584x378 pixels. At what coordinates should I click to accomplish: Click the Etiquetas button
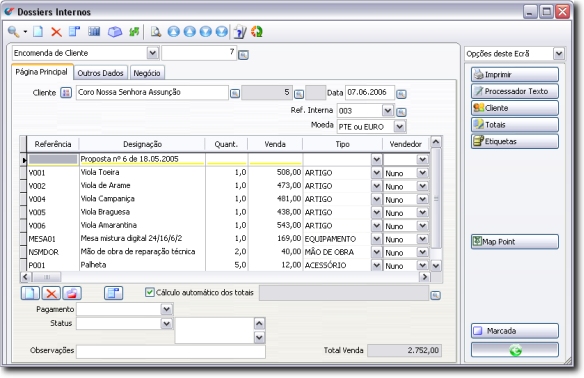point(515,142)
